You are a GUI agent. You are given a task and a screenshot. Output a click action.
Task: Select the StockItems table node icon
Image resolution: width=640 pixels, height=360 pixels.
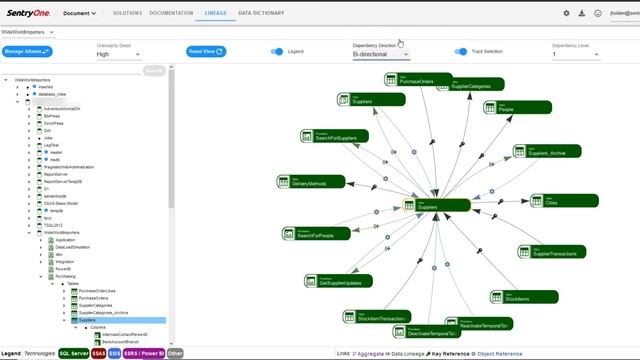click(497, 297)
